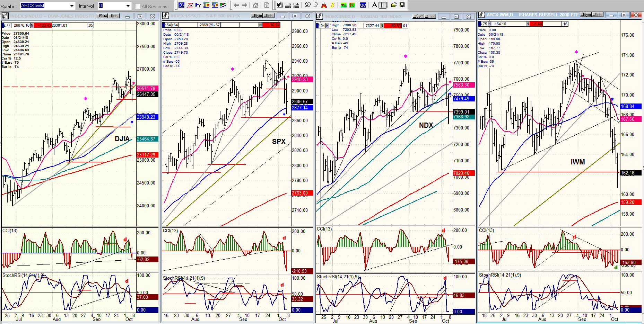
Task: Click the CCI(13) label in the IWM chart
Action: click(x=486, y=230)
